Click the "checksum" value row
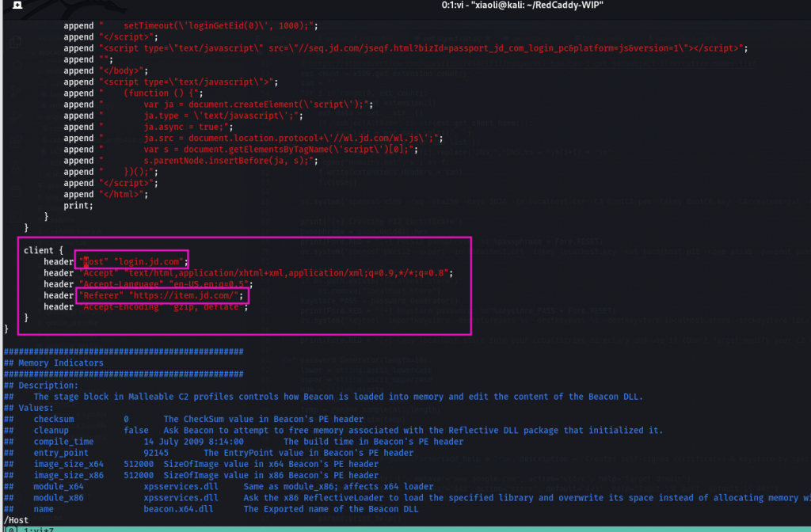The height and width of the screenshot is (532, 811). coord(184,420)
